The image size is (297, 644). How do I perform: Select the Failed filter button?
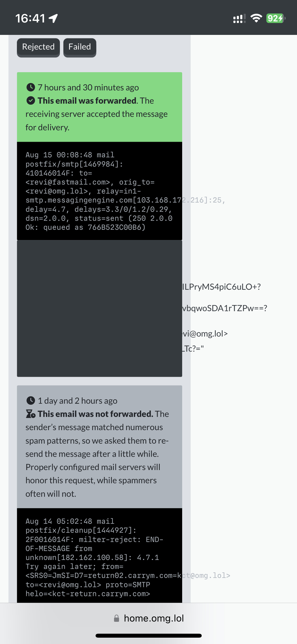[80, 47]
